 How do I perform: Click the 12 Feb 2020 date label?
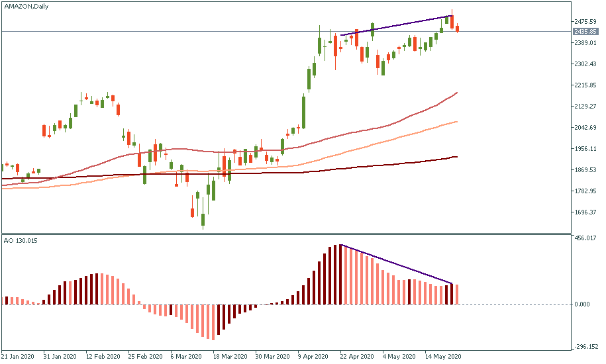tap(103, 356)
